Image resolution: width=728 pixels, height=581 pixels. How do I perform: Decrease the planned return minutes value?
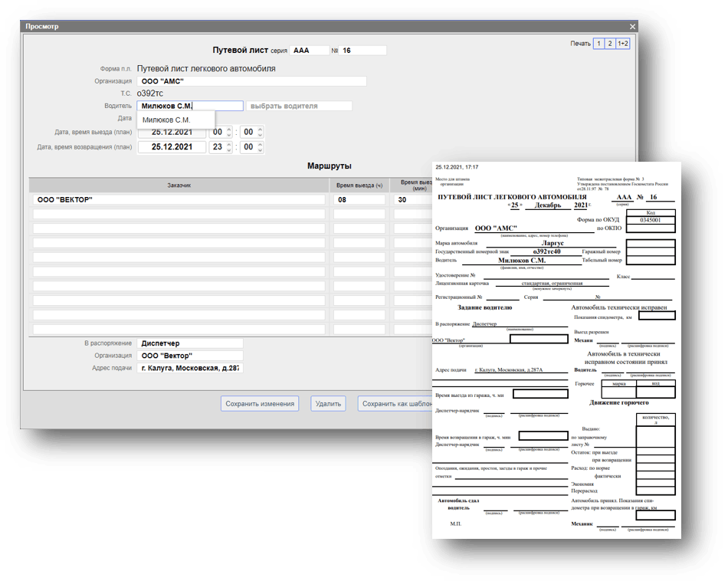(260, 150)
